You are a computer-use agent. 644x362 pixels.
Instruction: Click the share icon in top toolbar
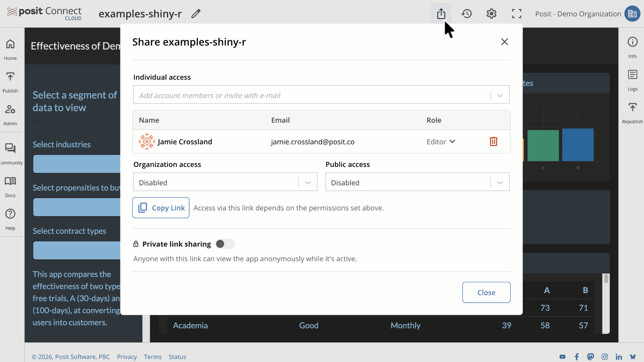pyautogui.click(x=441, y=14)
